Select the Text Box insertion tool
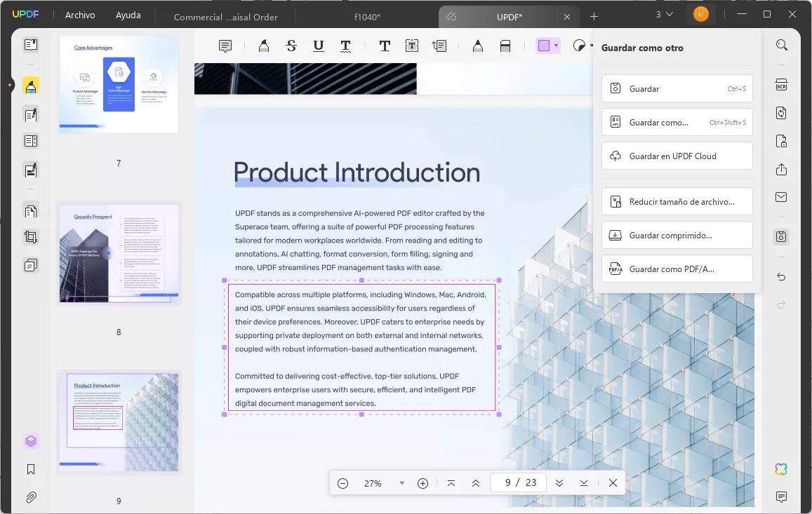812x514 pixels. [x=412, y=45]
